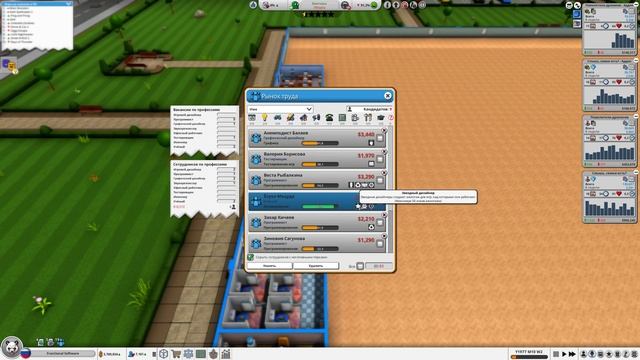
Task: Click the Сотрудников по профессиям panel header
Action: [199, 164]
